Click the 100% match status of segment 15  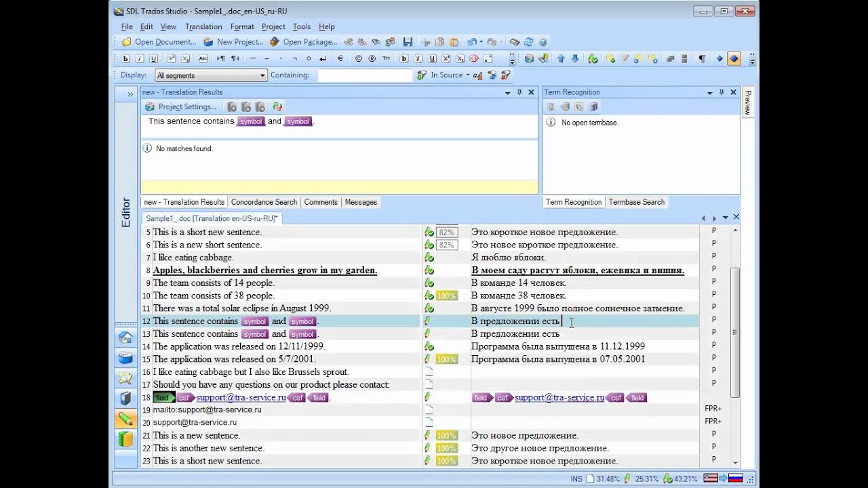(x=446, y=359)
